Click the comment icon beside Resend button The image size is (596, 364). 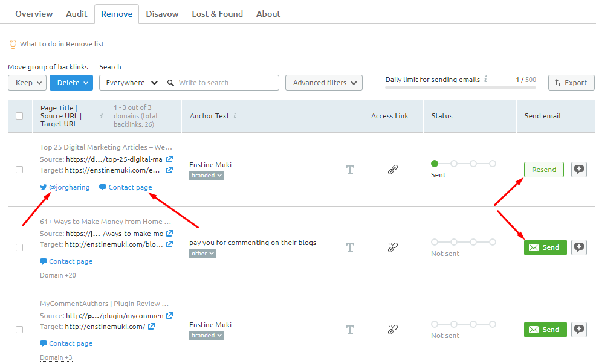pyautogui.click(x=579, y=170)
